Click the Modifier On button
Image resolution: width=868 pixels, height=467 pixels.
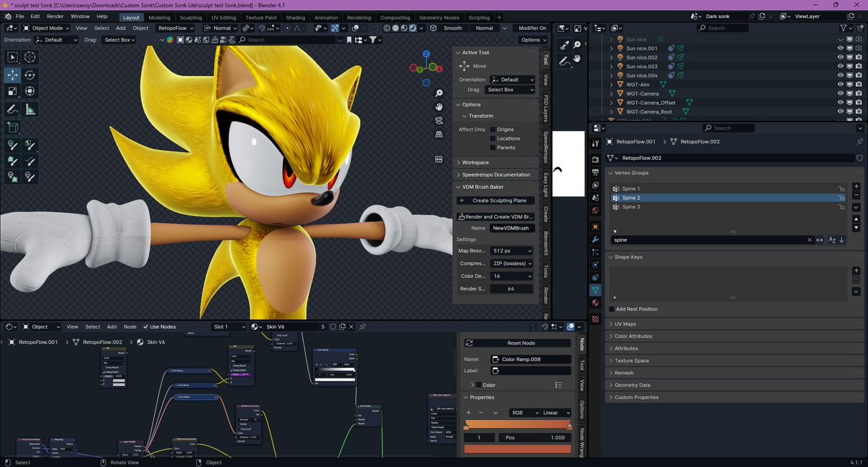coord(533,28)
